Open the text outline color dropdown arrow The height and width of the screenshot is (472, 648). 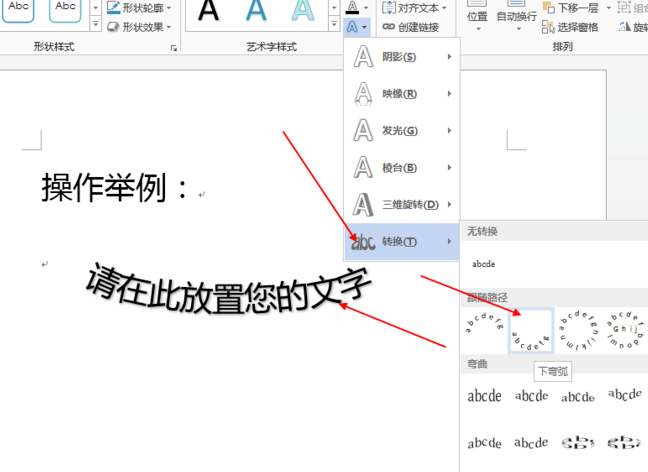(x=366, y=7)
